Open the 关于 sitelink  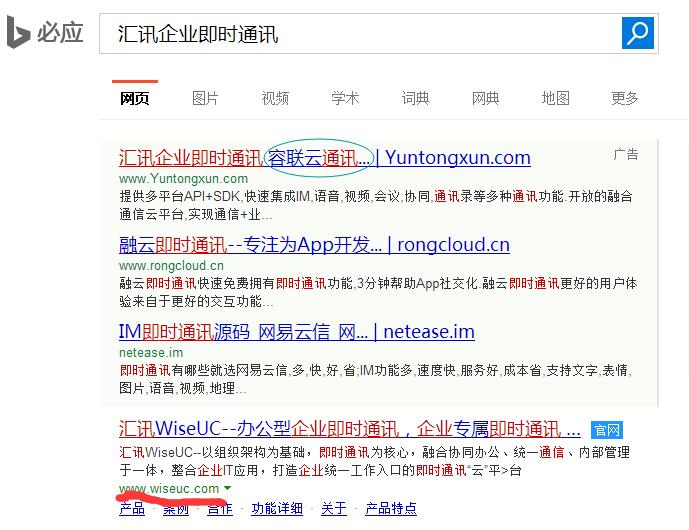click(x=334, y=508)
